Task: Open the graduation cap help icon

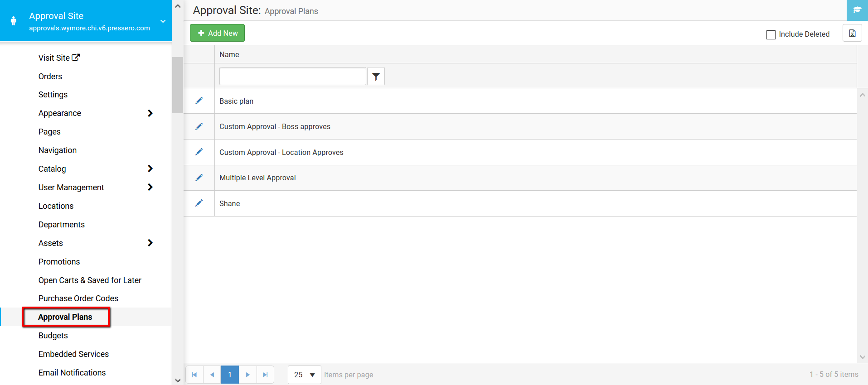Action: pos(857,10)
